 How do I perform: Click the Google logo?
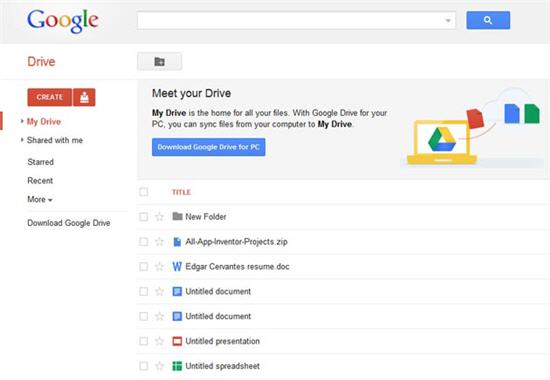tap(63, 21)
